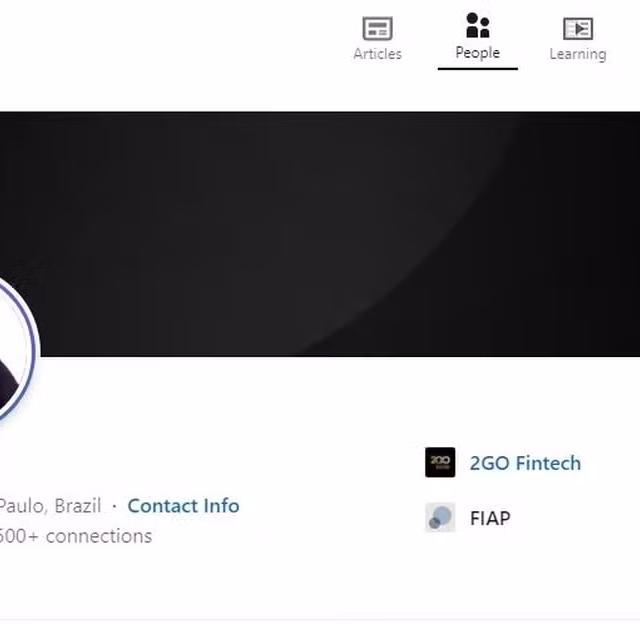View the 500+ connections list

[x=75, y=536]
